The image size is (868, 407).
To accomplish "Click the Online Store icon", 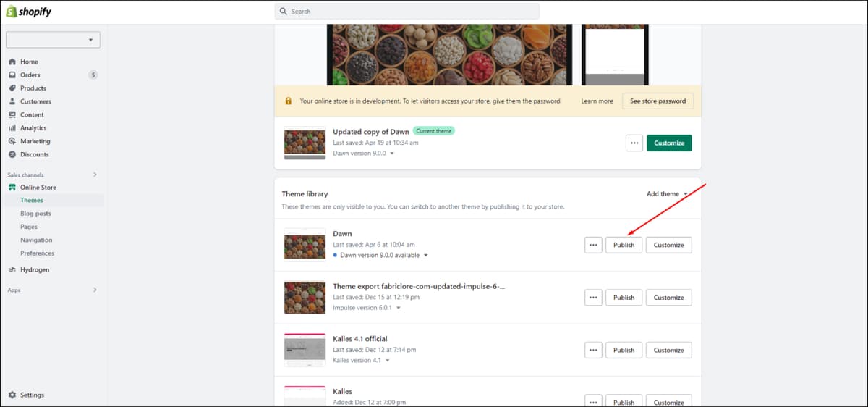I will pos(12,188).
